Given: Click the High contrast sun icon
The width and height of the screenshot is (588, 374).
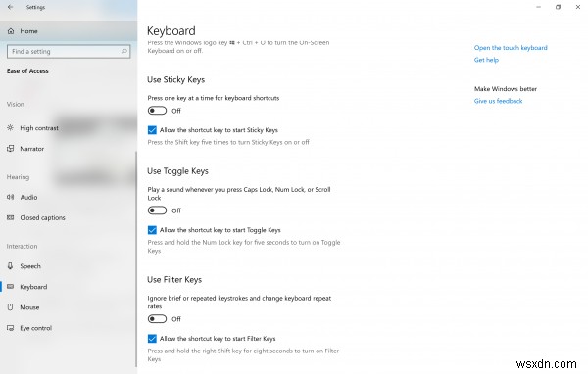Looking at the screenshot, I should [11, 128].
